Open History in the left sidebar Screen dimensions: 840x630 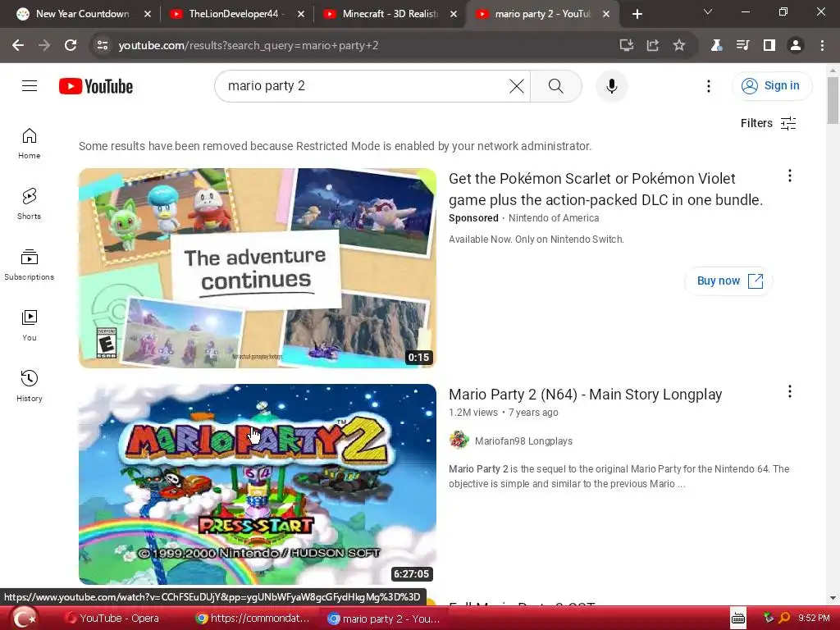29,386
